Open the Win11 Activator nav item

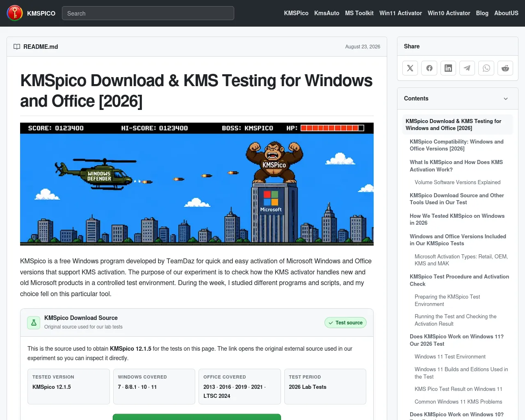(x=401, y=13)
